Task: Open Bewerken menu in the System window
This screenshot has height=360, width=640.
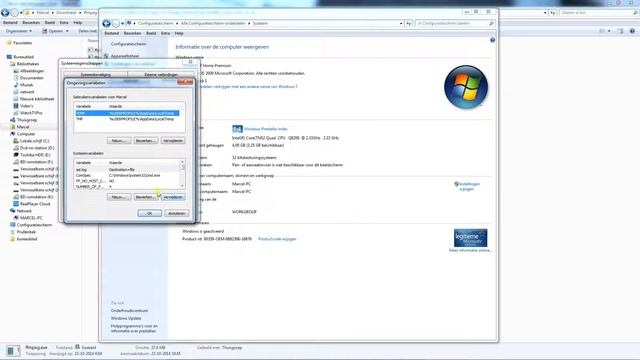Action: click(132, 33)
